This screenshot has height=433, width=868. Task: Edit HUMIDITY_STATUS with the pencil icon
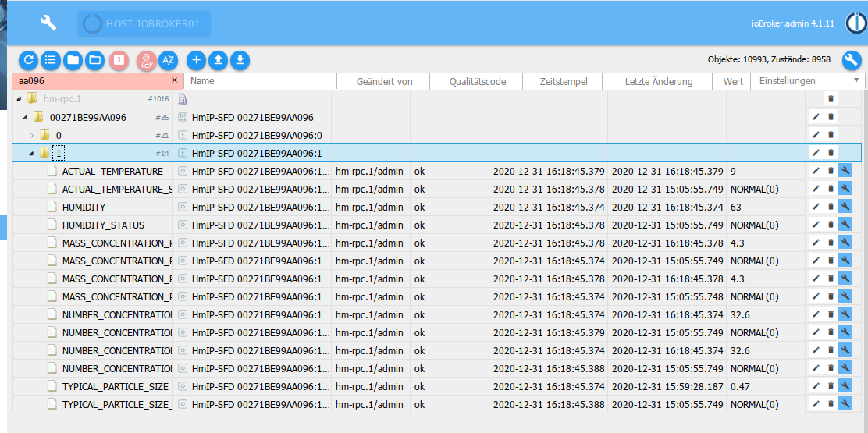[x=816, y=225]
